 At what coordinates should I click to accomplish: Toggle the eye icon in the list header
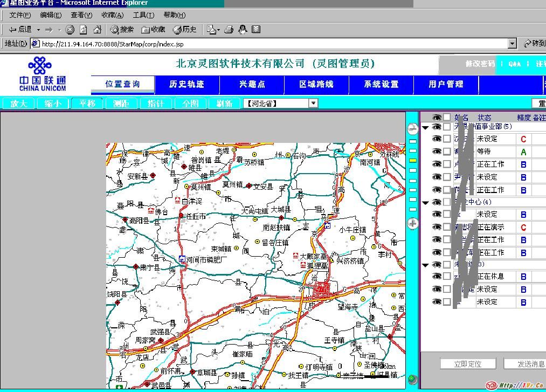[436, 117]
